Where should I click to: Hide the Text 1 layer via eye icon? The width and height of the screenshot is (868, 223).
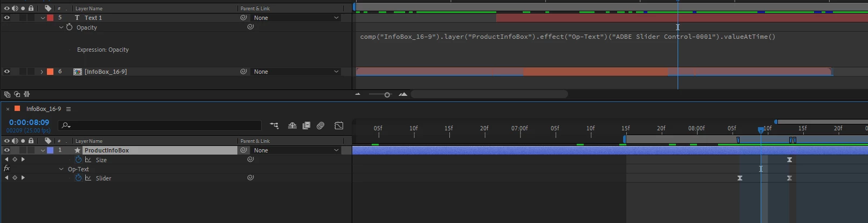coord(7,18)
